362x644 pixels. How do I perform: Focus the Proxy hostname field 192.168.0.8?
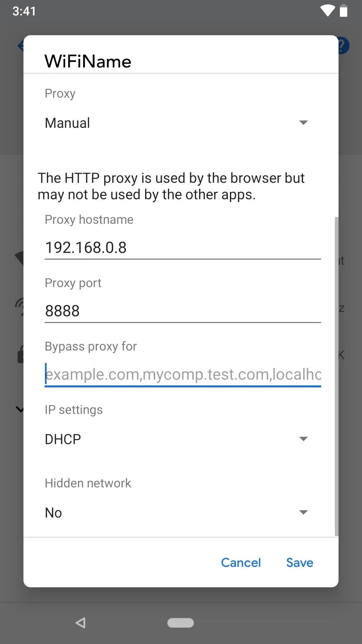tap(183, 248)
